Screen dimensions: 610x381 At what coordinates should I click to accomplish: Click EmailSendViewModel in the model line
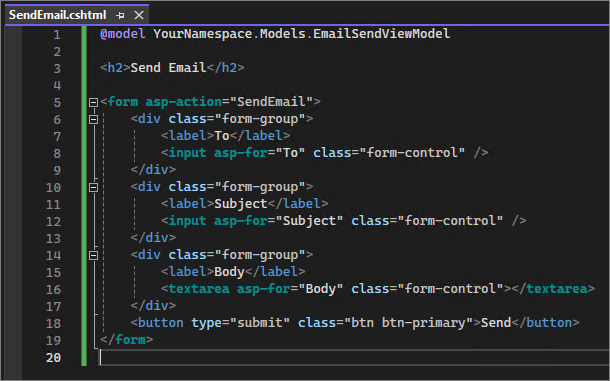pyautogui.click(x=382, y=34)
